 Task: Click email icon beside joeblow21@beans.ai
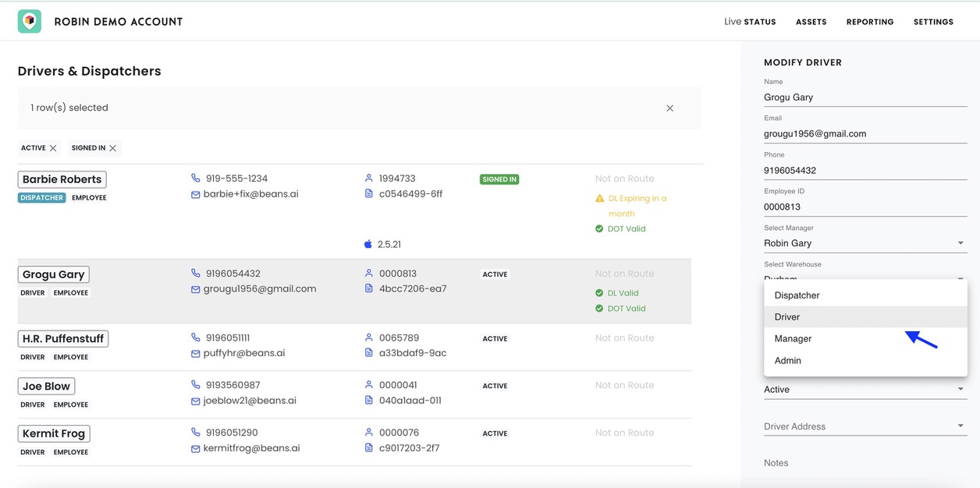coord(196,401)
